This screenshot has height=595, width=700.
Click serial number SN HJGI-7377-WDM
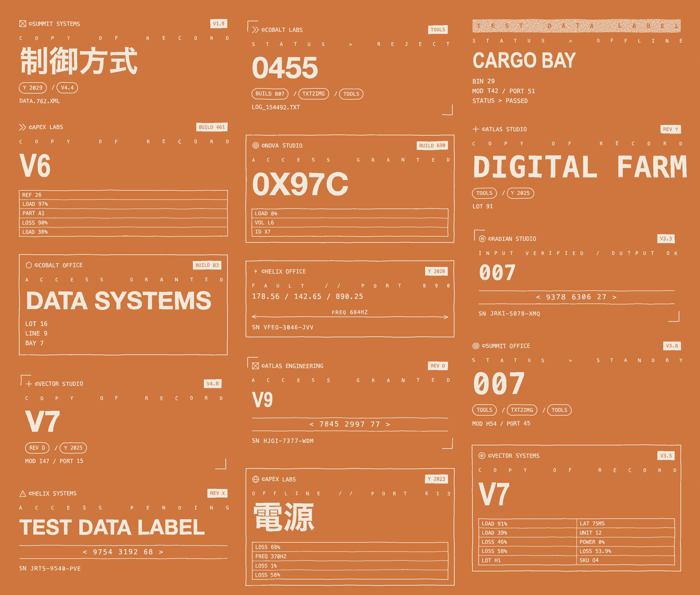click(x=283, y=441)
